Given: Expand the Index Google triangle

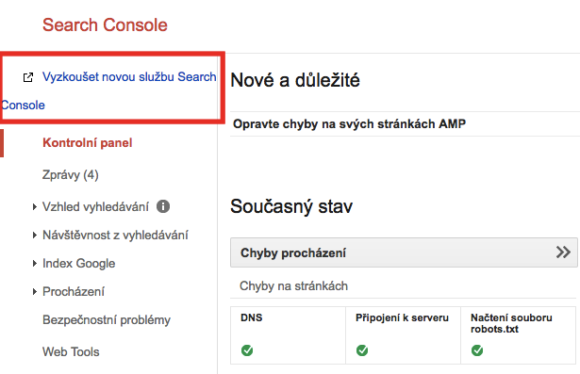Looking at the screenshot, I should tap(34, 263).
